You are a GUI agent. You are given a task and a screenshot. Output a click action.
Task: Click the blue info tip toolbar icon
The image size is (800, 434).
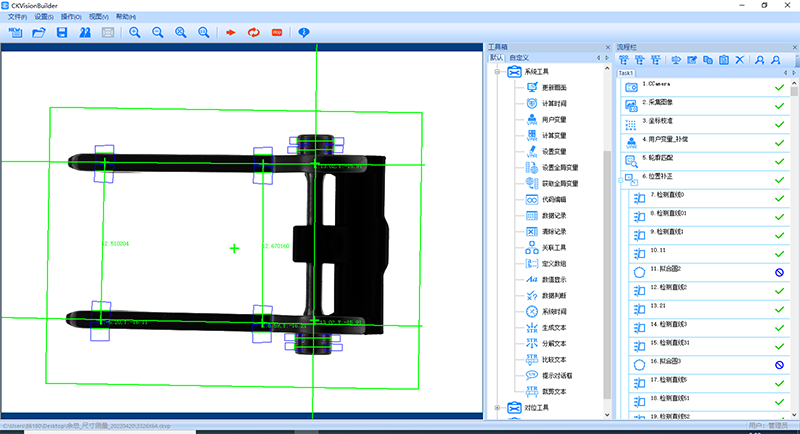[x=304, y=33]
